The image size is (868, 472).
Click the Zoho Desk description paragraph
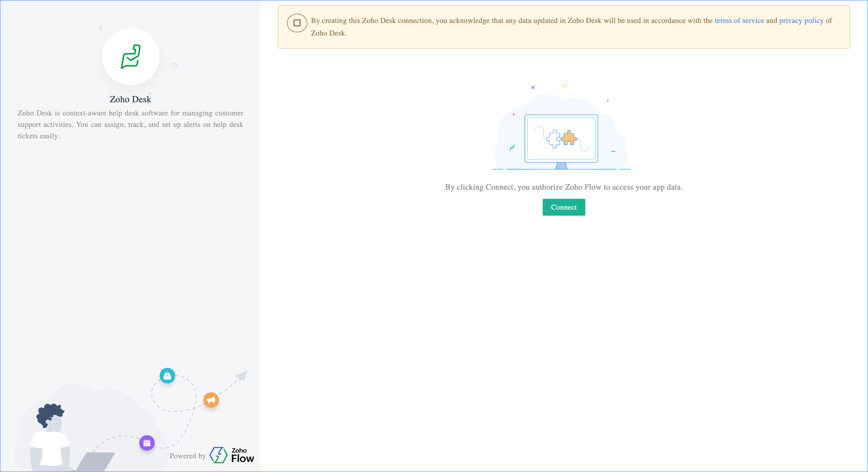pyautogui.click(x=130, y=125)
